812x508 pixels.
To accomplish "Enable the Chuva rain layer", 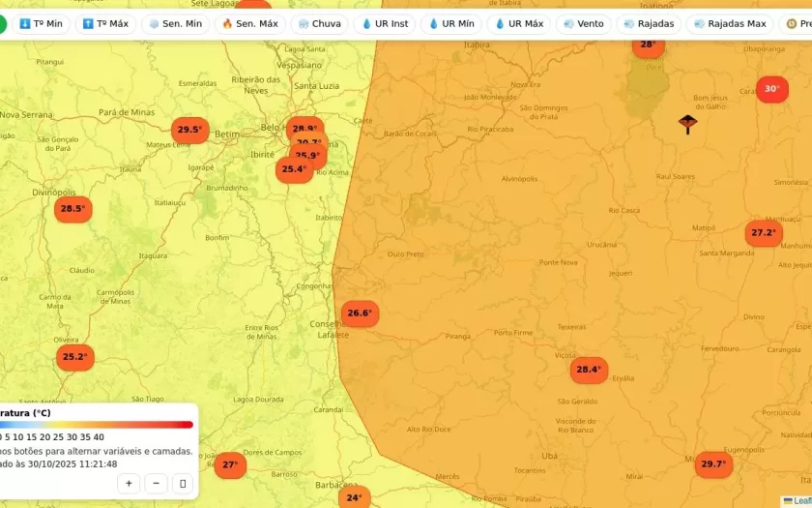I will click(320, 24).
